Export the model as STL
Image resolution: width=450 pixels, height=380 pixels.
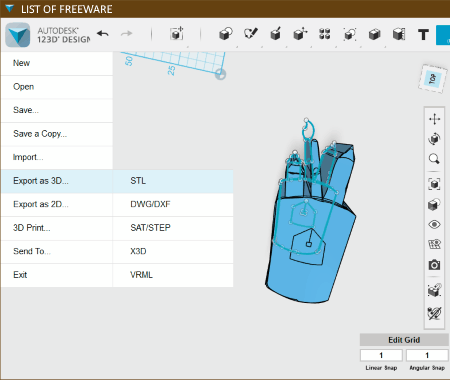click(173, 181)
